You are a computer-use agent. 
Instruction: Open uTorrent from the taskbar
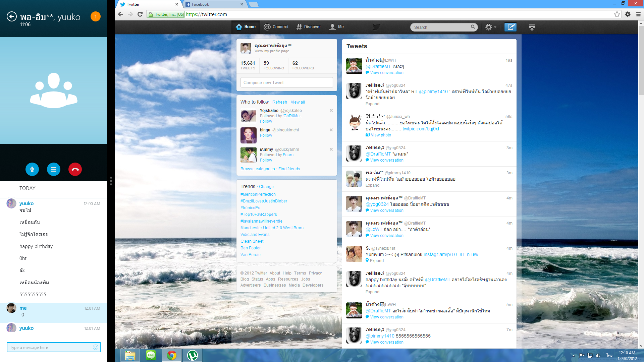coord(193,355)
